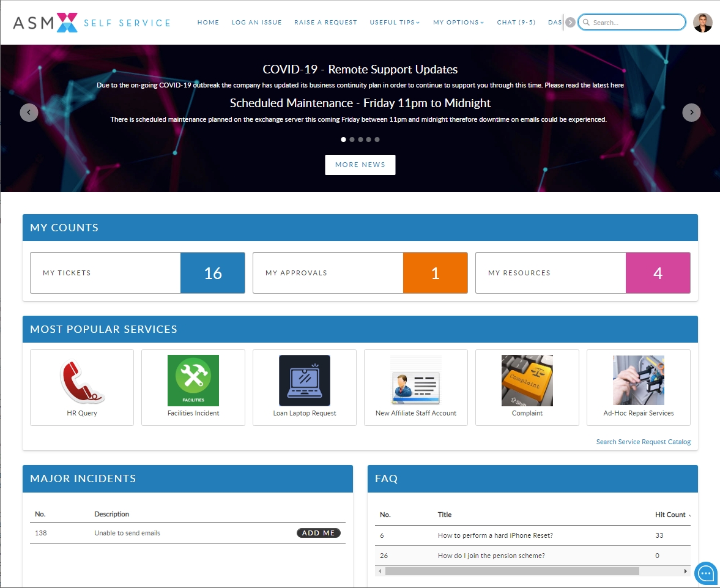Expand the My Options menu
The image size is (720, 588).
pyautogui.click(x=458, y=23)
